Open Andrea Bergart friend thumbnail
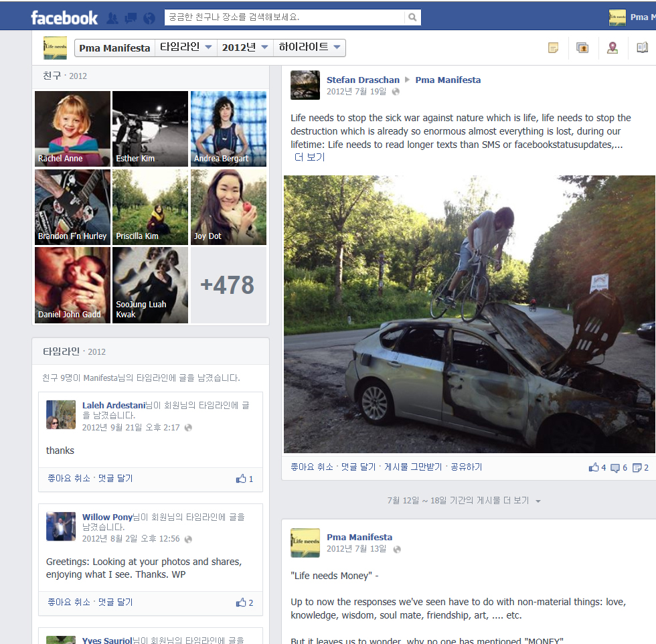Viewport: 656px width, 644px height. [x=228, y=129]
